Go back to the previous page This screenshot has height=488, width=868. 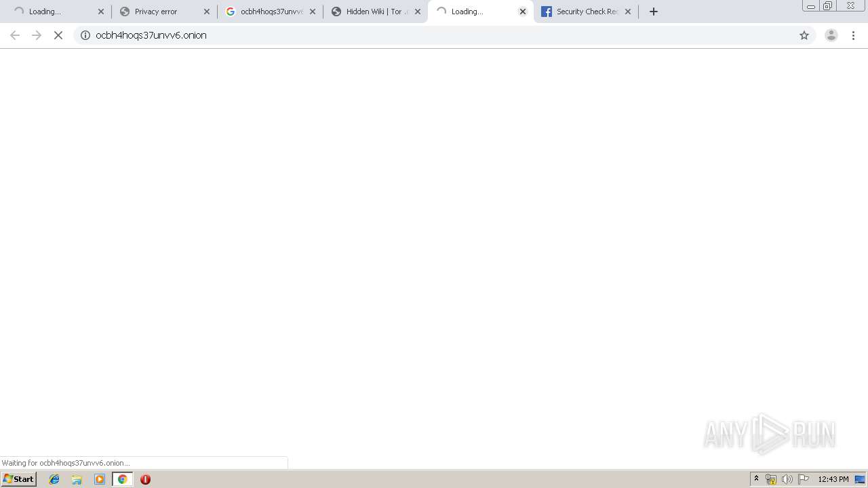point(15,35)
